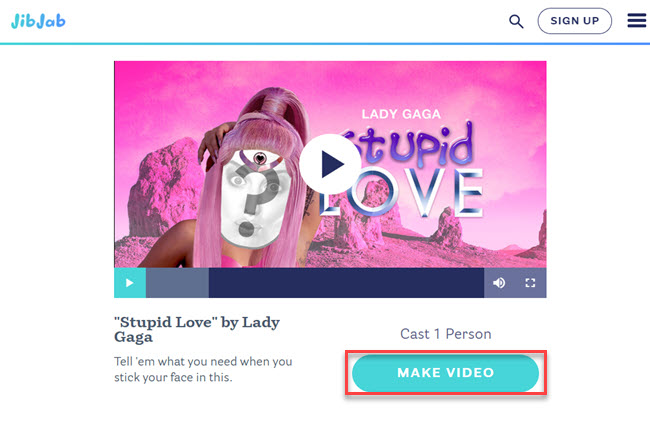Click the MAKE VIDEO button
Screen dimensions: 650x430
coord(445,372)
